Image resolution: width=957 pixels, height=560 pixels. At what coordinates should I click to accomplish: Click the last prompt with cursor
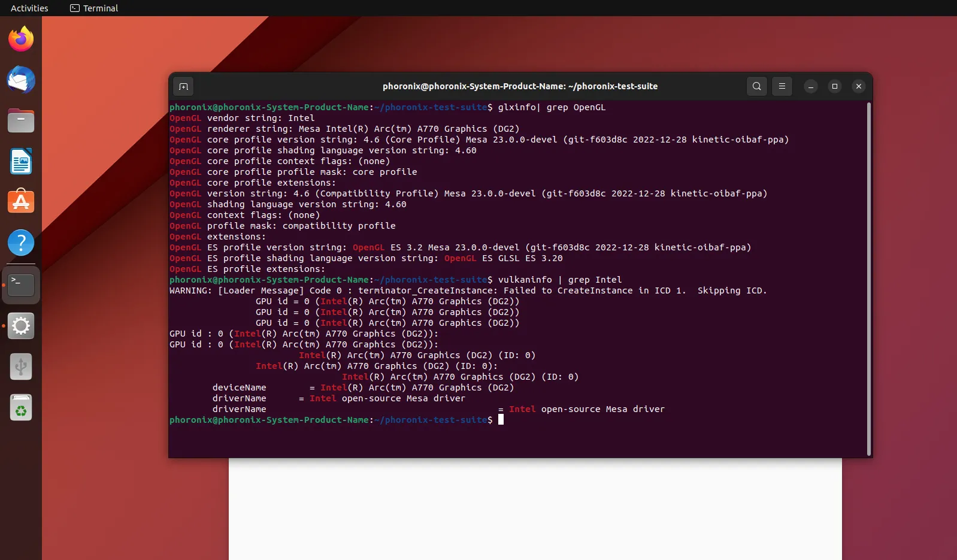[x=337, y=420]
